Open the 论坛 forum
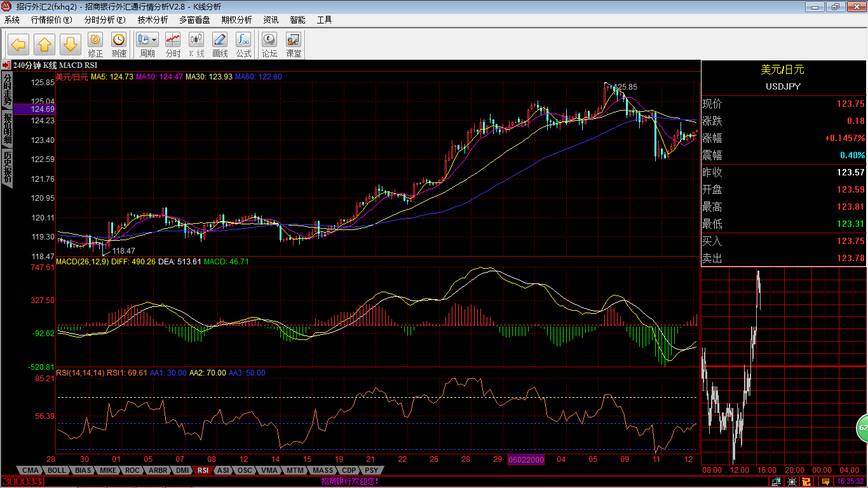Screen dimensions: 868x488 click(269, 44)
